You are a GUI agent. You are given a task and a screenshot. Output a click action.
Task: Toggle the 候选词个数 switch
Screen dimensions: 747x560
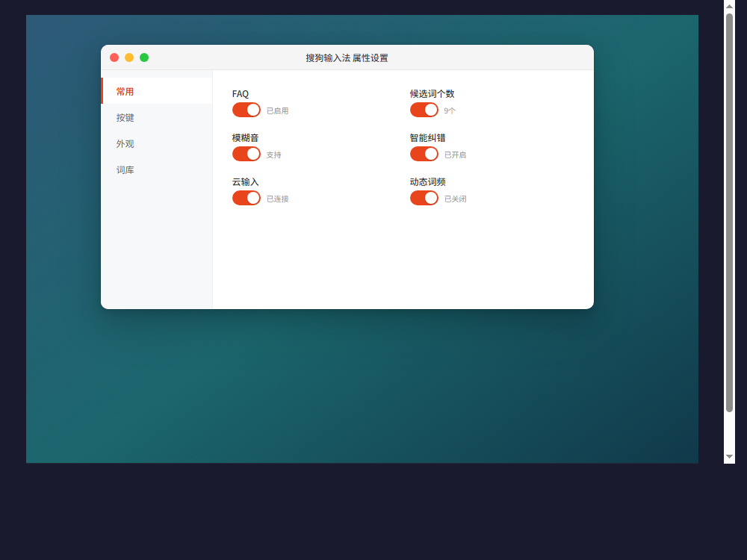tap(424, 110)
